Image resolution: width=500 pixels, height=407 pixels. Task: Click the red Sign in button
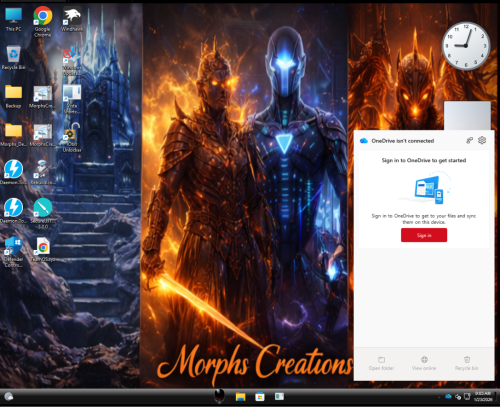point(424,235)
